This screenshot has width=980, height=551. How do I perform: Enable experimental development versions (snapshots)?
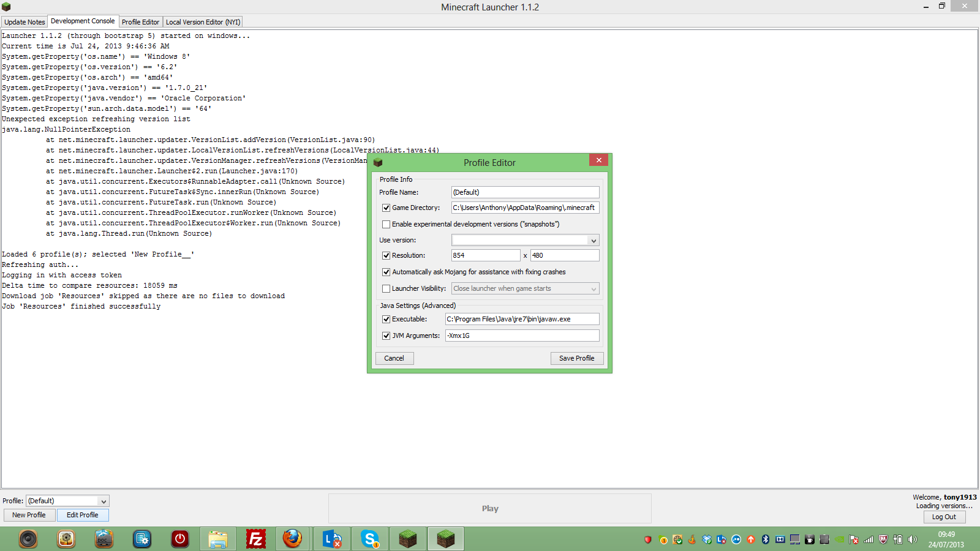pyautogui.click(x=386, y=225)
